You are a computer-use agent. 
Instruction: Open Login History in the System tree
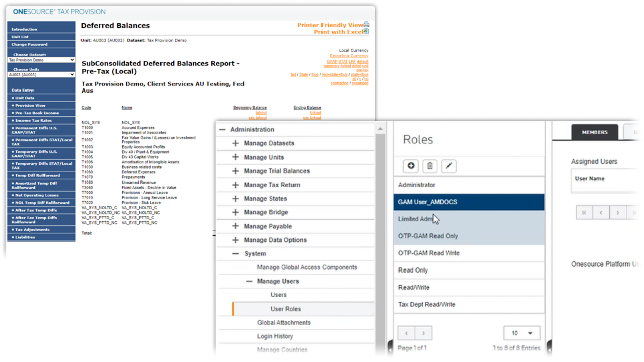pyautogui.click(x=275, y=336)
